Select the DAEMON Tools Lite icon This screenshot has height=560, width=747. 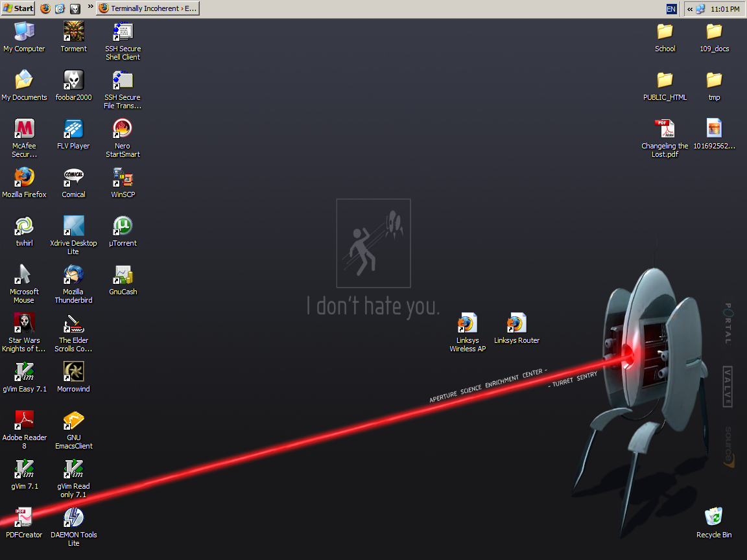coord(73,518)
